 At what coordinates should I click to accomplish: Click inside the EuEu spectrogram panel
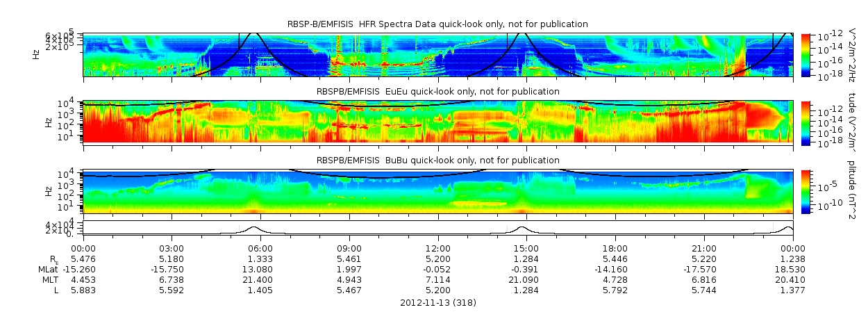pos(437,122)
